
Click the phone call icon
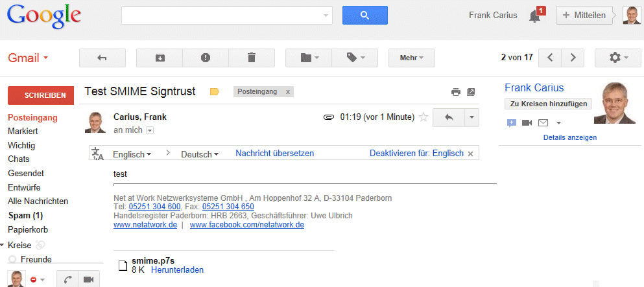coord(67,280)
